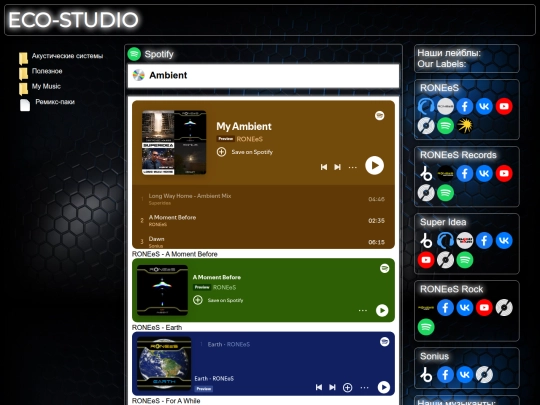Click the My Ambient playlist cover art

pyautogui.click(x=174, y=143)
